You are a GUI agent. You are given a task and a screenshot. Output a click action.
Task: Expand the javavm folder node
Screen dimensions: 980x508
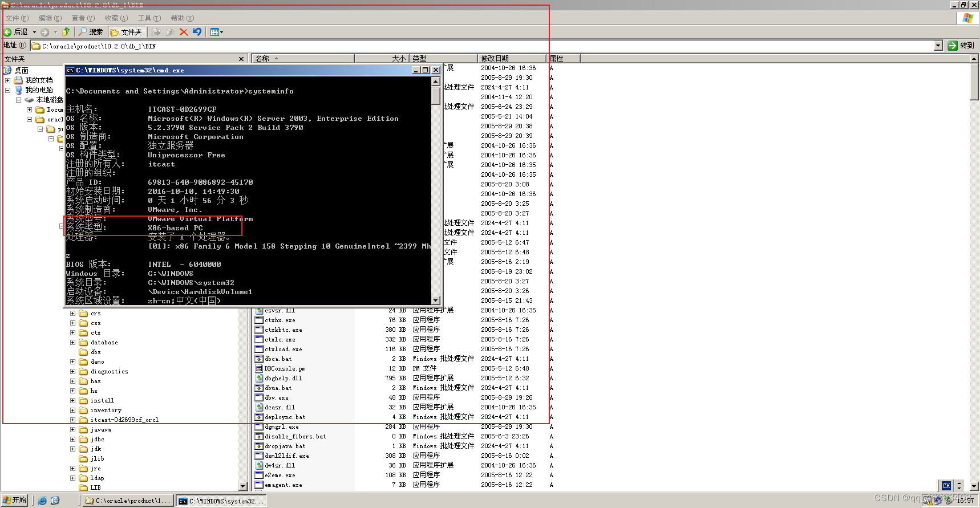(x=72, y=430)
